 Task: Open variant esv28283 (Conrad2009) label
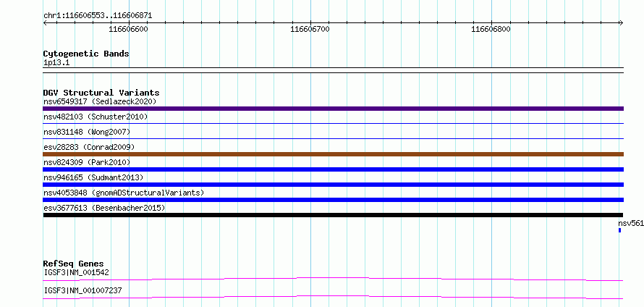coord(89,147)
